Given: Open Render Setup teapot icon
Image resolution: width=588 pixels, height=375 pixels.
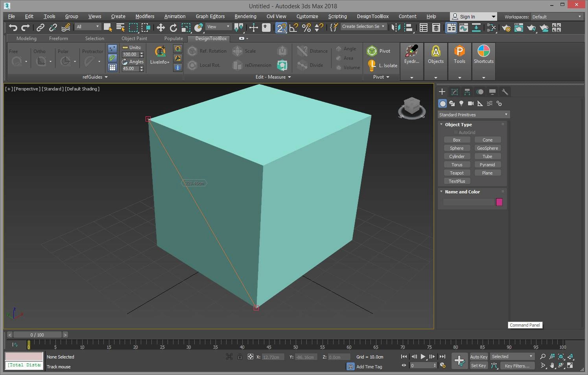Looking at the screenshot, I should 506,28.
